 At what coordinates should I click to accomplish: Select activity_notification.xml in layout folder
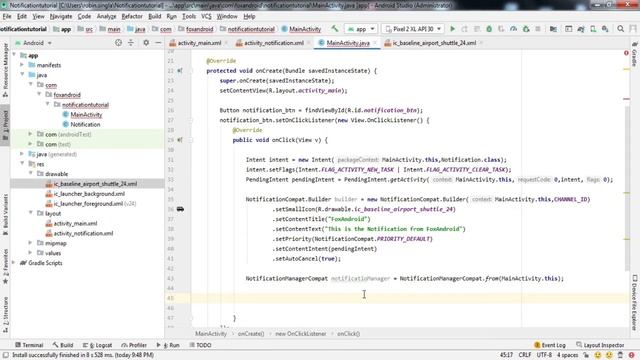83,233
